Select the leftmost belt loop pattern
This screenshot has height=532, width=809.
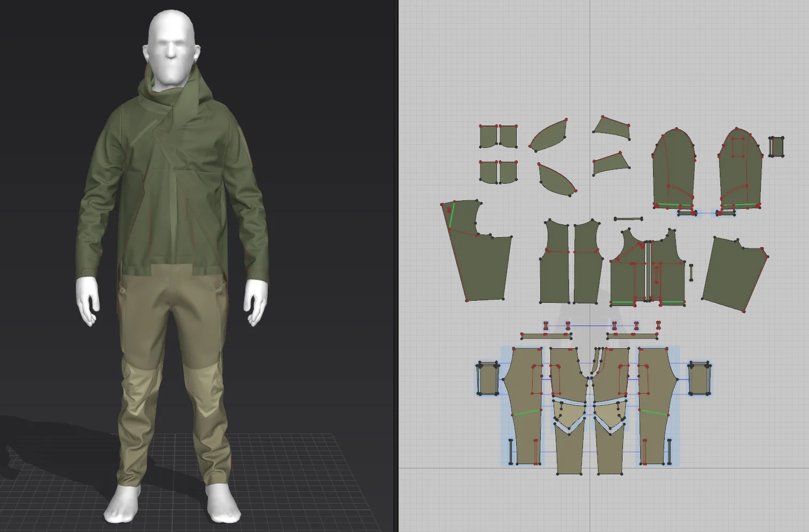546,326
